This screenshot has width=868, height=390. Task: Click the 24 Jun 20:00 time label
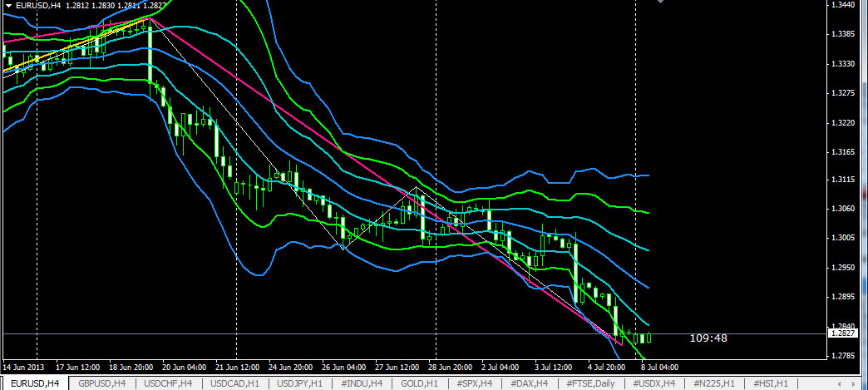pos(291,368)
